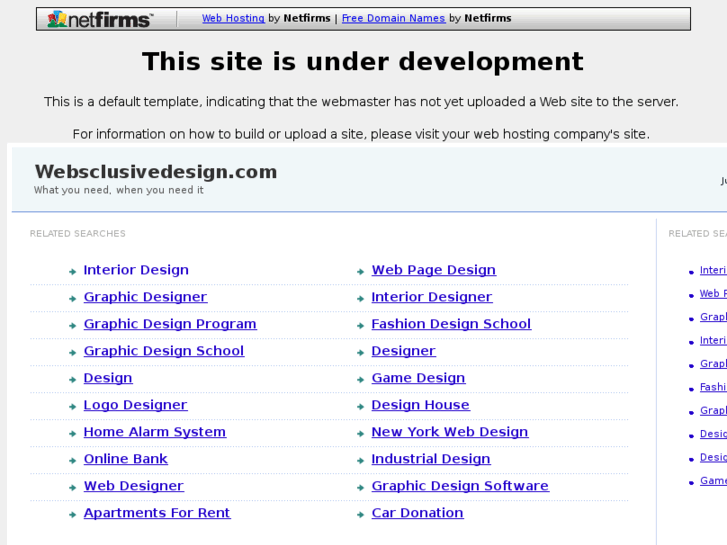
Task: Open the Apartments For Rent link
Action: (x=157, y=513)
